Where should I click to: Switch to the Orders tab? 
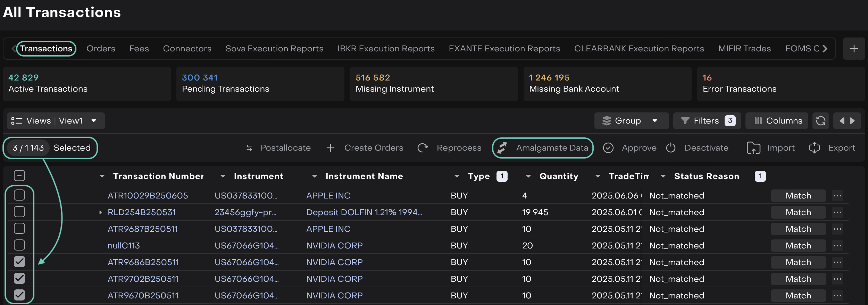101,49
